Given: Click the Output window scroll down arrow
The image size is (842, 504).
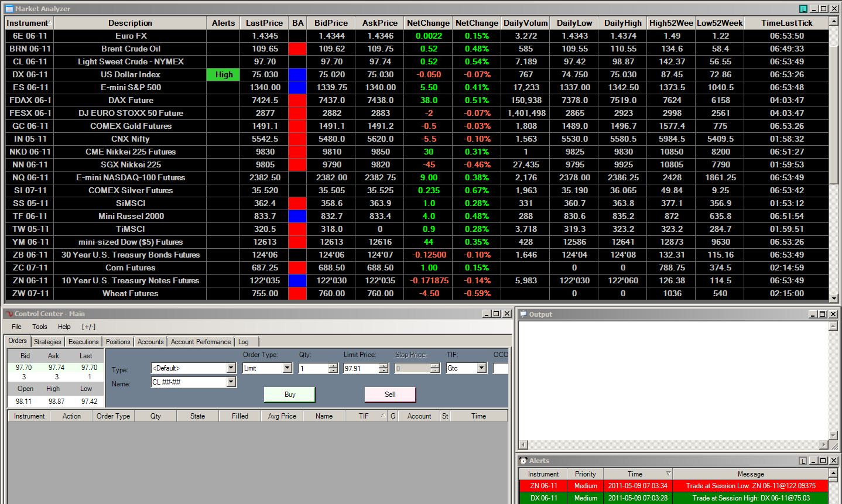Looking at the screenshot, I should point(833,436).
